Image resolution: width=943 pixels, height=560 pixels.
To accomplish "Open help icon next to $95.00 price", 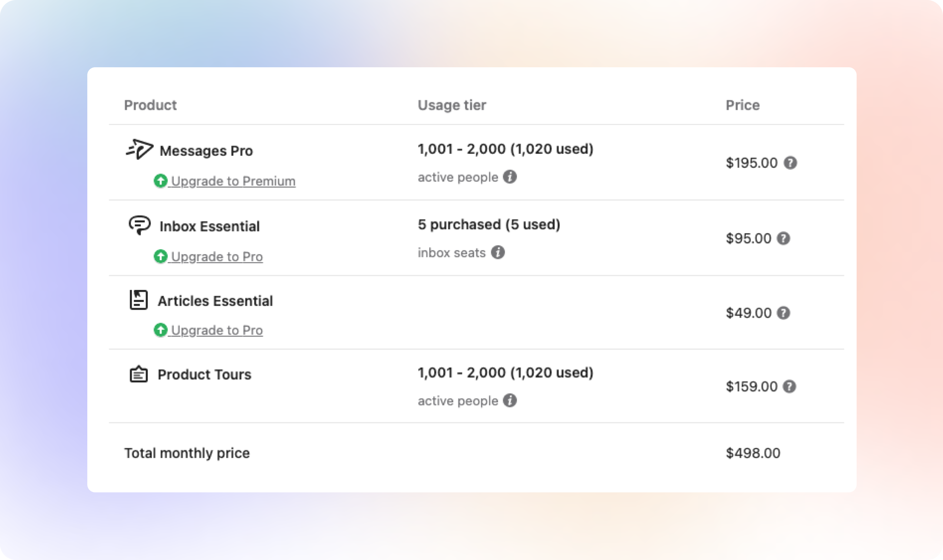I will click(x=783, y=238).
